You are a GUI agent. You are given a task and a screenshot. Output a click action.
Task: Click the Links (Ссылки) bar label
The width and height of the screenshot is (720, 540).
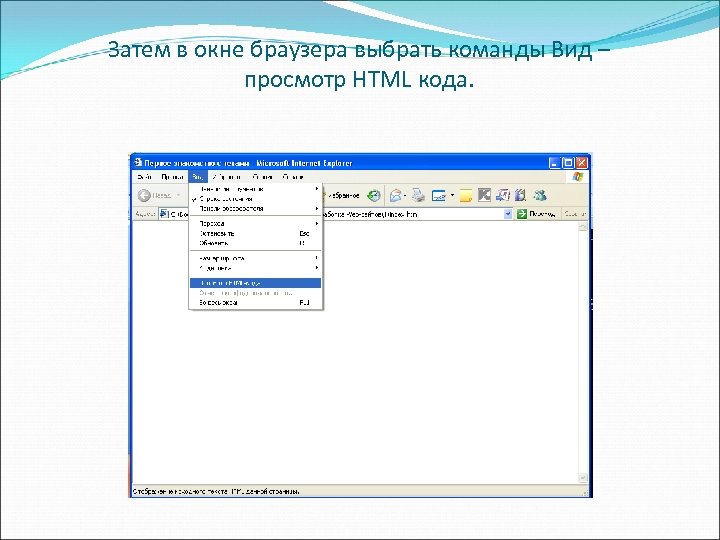[574, 214]
